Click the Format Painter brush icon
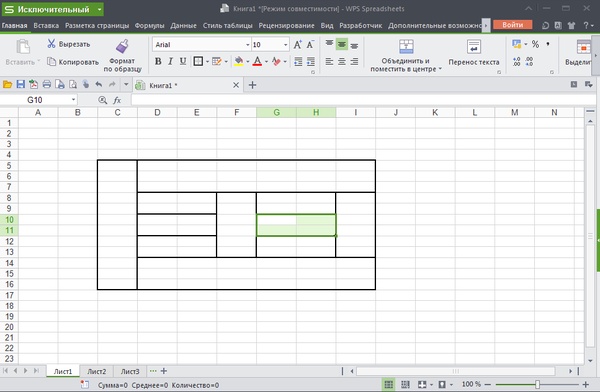The height and width of the screenshot is (392, 600). point(122,46)
